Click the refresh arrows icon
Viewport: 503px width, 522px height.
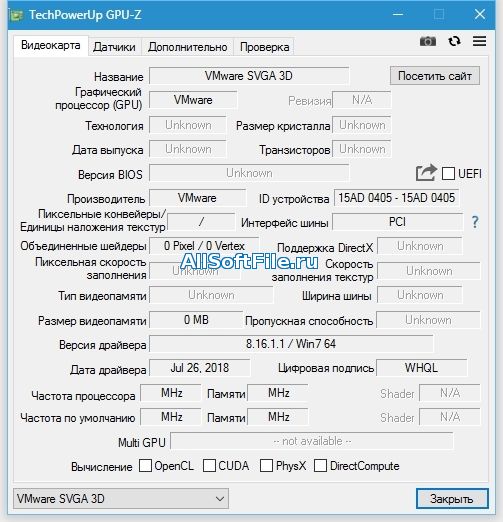(x=454, y=41)
